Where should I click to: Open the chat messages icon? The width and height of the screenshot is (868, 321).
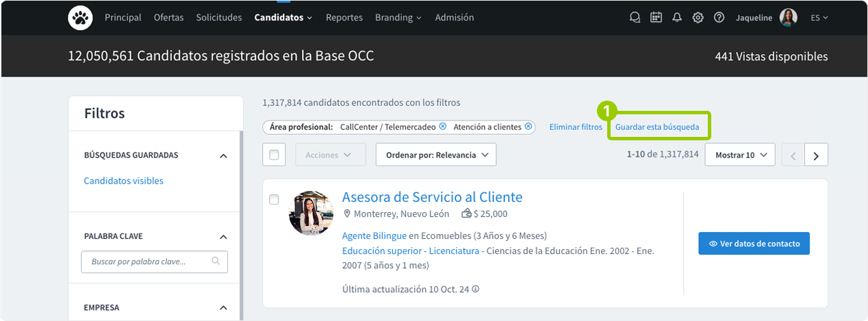point(635,18)
